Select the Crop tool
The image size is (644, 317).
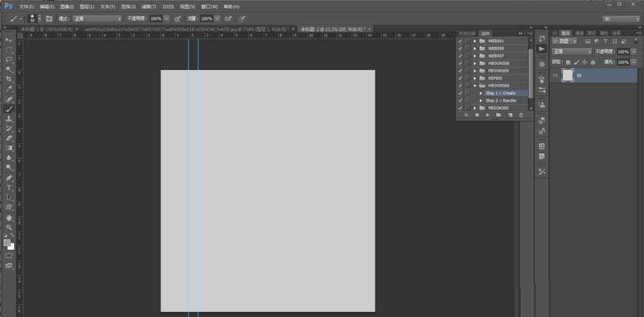(x=9, y=79)
